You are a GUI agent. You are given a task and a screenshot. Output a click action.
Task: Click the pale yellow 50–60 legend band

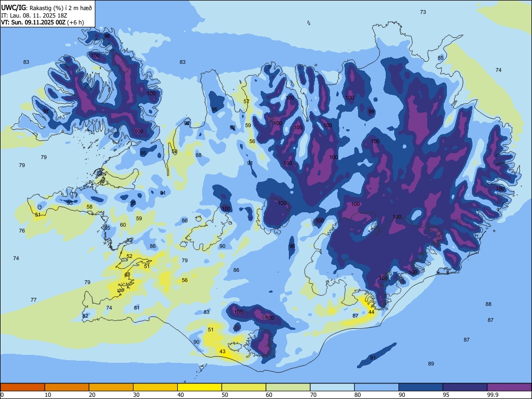point(244,387)
